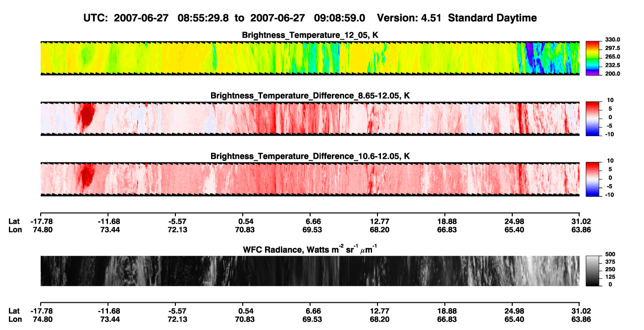The height and width of the screenshot is (330, 644).
Task: Click the 8.65-12.05 temperature difference image strip
Action: click(x=310, y=119)
